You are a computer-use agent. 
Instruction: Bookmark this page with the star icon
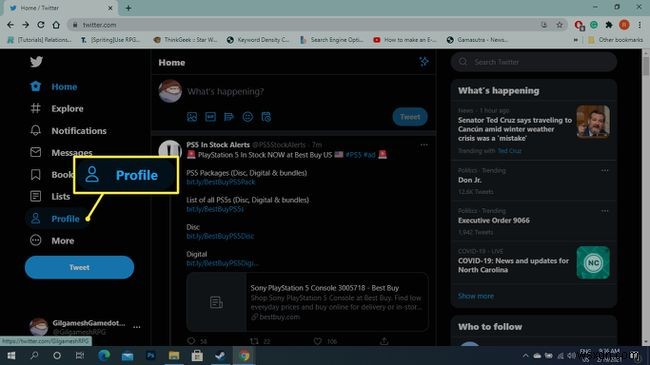point(559,25)
